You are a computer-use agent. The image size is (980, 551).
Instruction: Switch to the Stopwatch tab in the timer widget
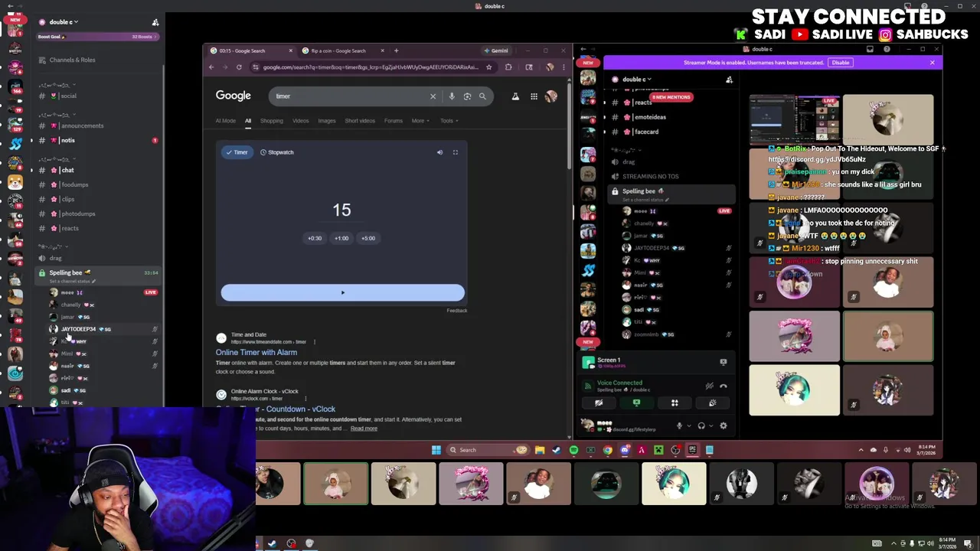(277, 152)
